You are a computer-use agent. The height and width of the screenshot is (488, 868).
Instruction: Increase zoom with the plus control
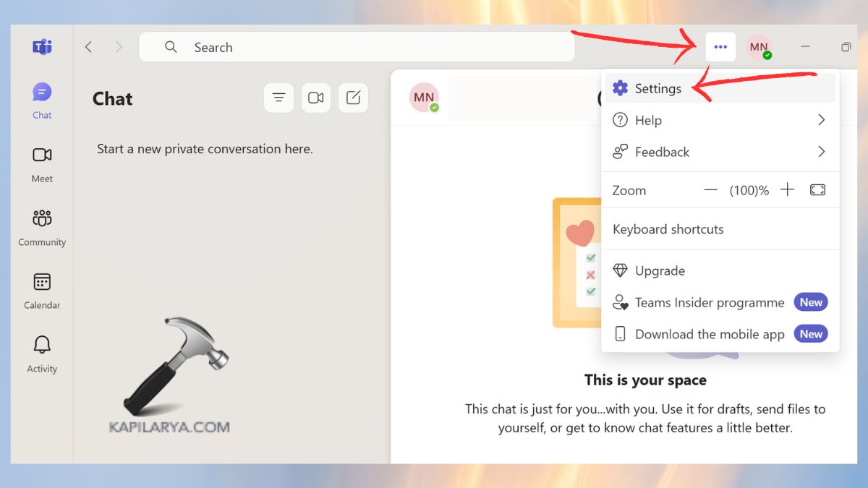point(788,189)
